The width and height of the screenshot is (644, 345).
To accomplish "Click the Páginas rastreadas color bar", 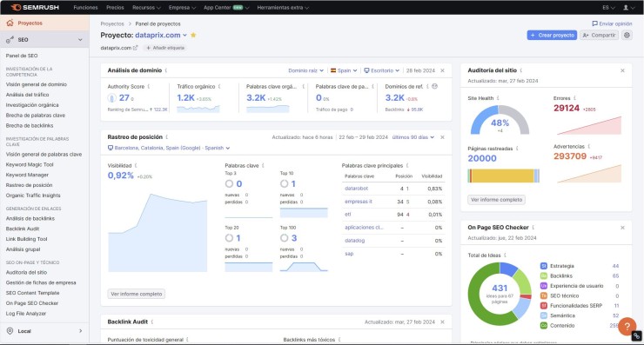I will tap(504, 176).
